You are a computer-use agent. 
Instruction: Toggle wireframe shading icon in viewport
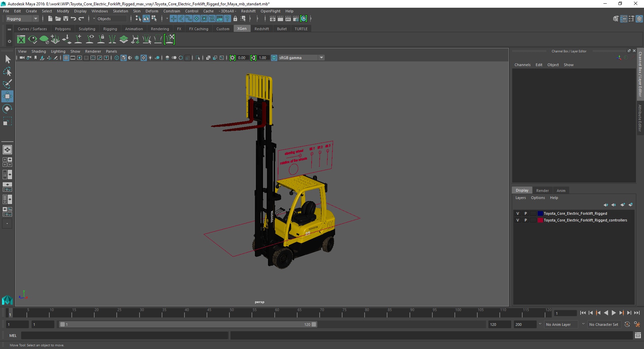[x=117, y=58]
